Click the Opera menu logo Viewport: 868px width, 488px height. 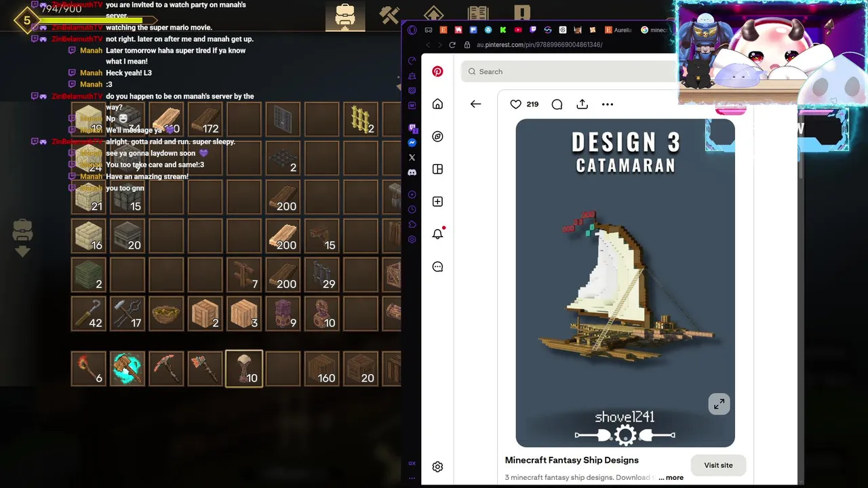point(412,30)
